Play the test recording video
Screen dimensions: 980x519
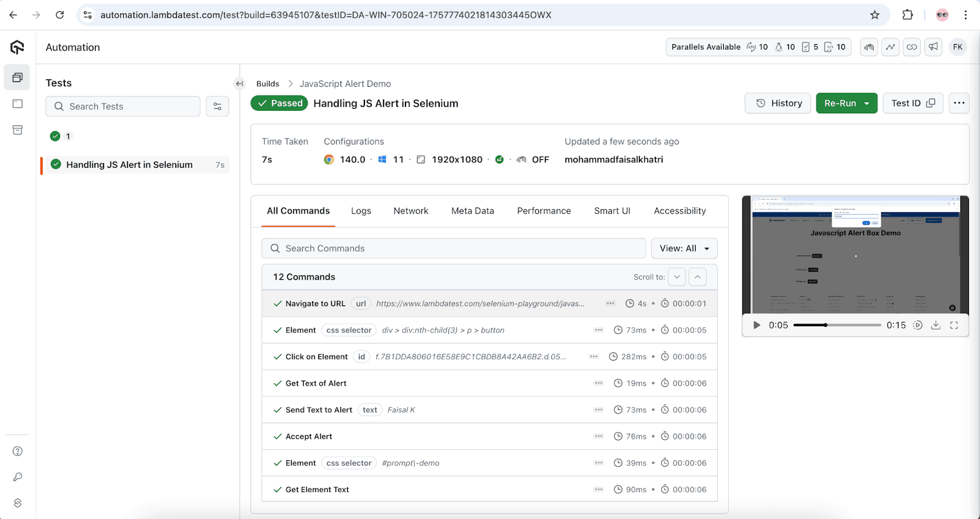(x=756, y=325)
